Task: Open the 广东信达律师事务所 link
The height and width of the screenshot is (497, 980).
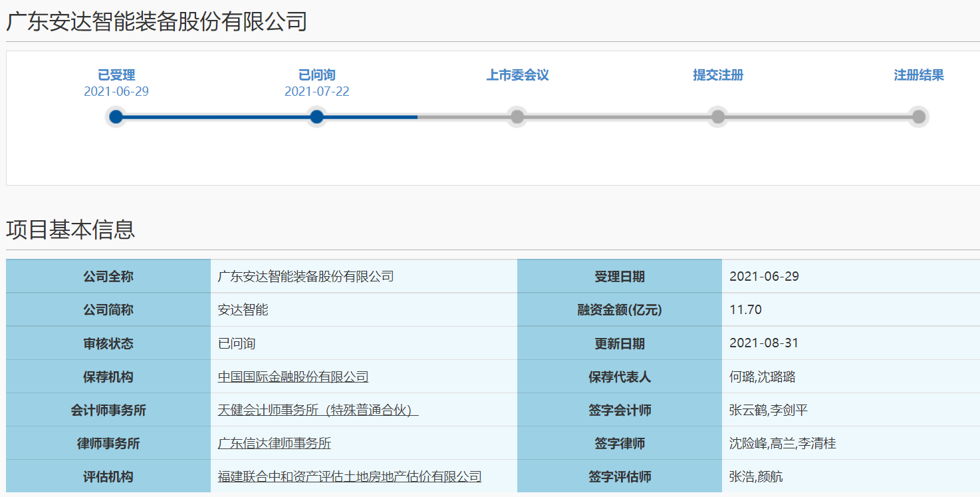Action: (x=275, y=443)
